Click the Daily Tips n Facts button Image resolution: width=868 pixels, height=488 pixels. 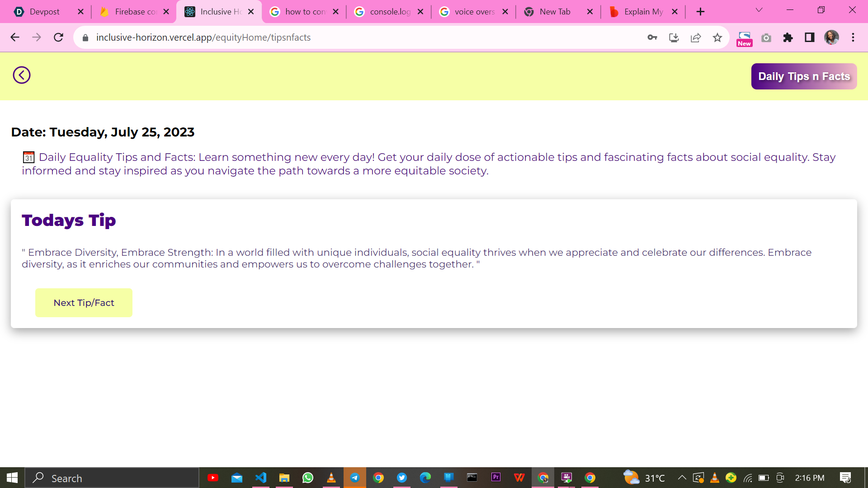click(x=804, y=76)
